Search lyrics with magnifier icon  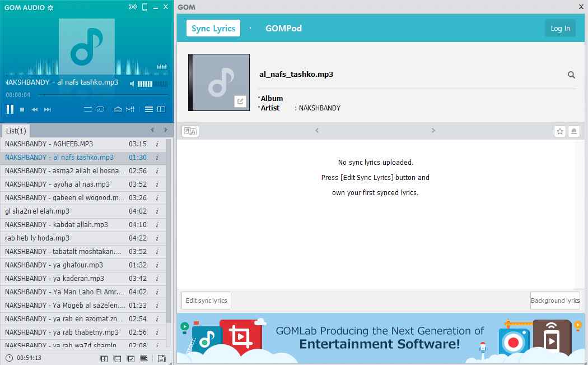pos(571,75)
